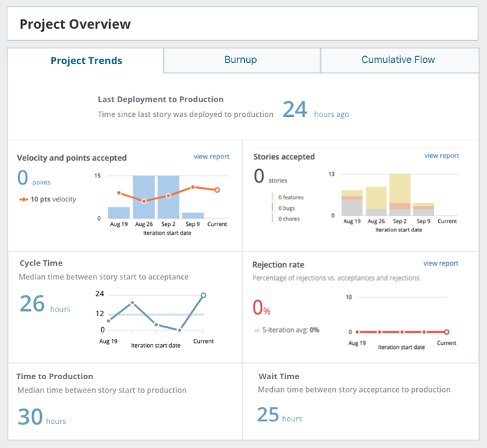Click the Aug 26 bar in velocity chart

144,197
